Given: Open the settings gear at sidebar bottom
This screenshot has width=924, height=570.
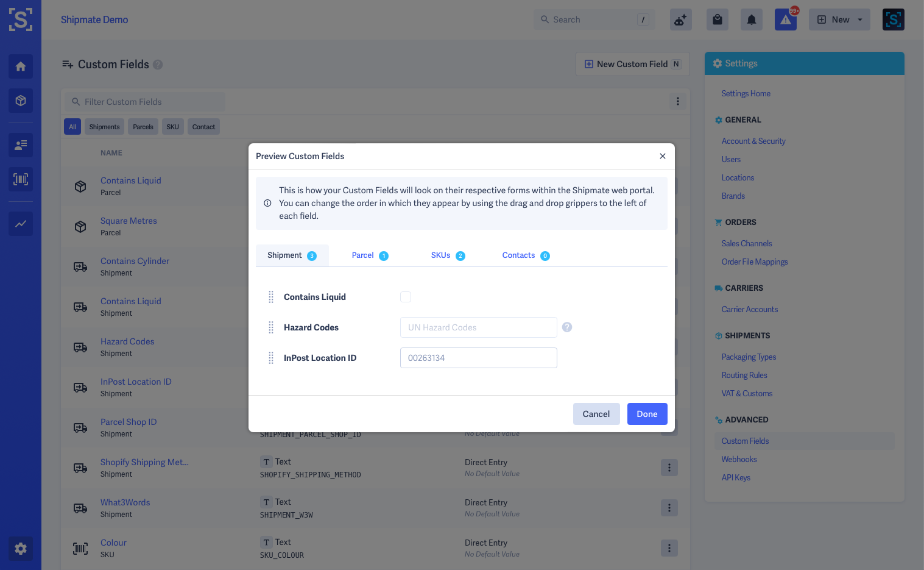Looking at the screenshot, I should [x=21, y=549].
